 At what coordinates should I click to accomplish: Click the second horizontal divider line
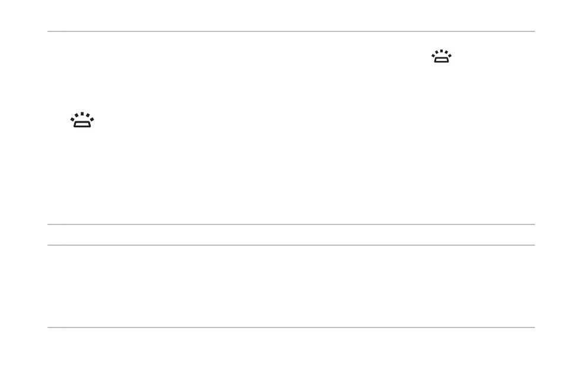pos(291,224)
